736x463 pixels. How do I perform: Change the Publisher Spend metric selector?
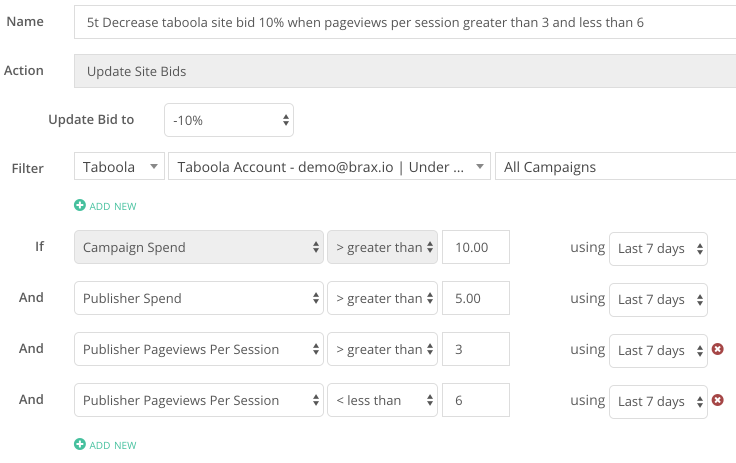pos(199,298)
